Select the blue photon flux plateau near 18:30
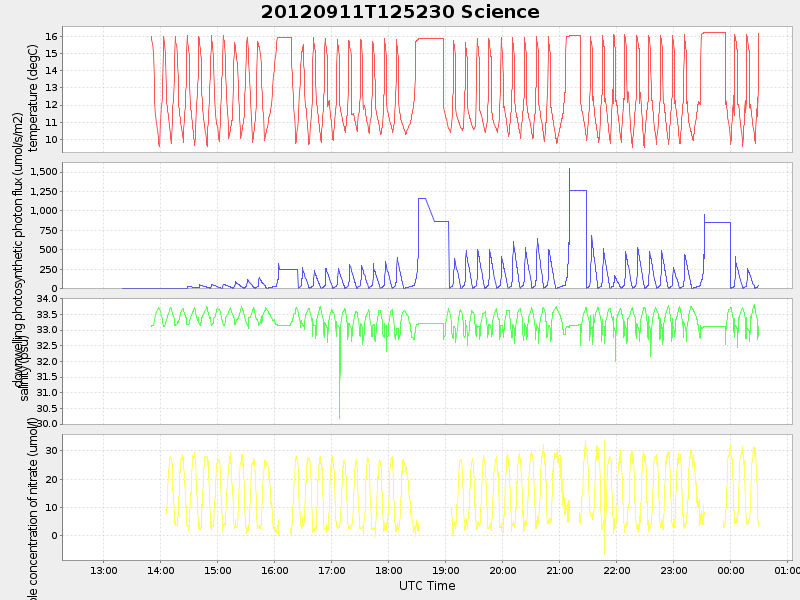Image resolution: width=800 pixels, height=600 pixels. tap(423, 199)
